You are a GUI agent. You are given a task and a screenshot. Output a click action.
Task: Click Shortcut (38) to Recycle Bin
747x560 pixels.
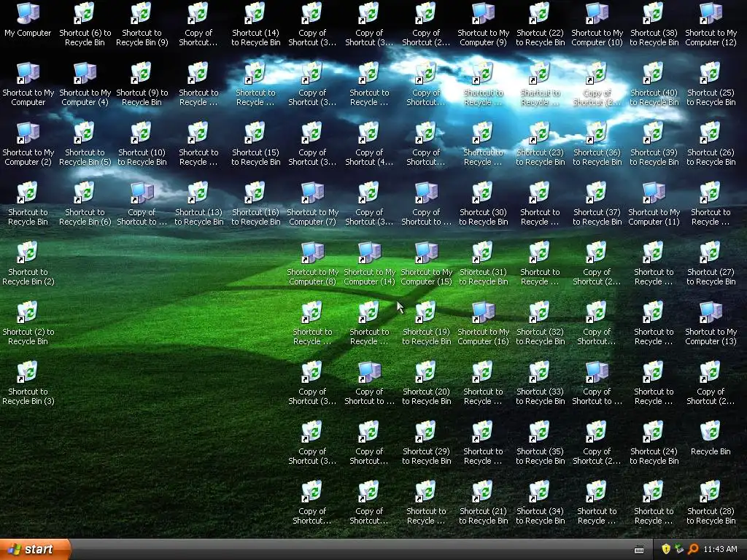[x=654, y=25]
